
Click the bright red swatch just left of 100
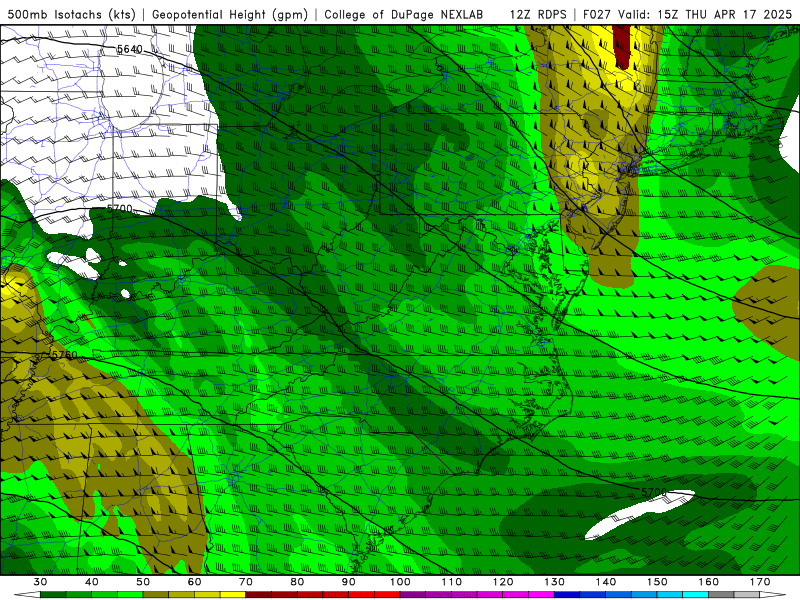coord(387,595)
